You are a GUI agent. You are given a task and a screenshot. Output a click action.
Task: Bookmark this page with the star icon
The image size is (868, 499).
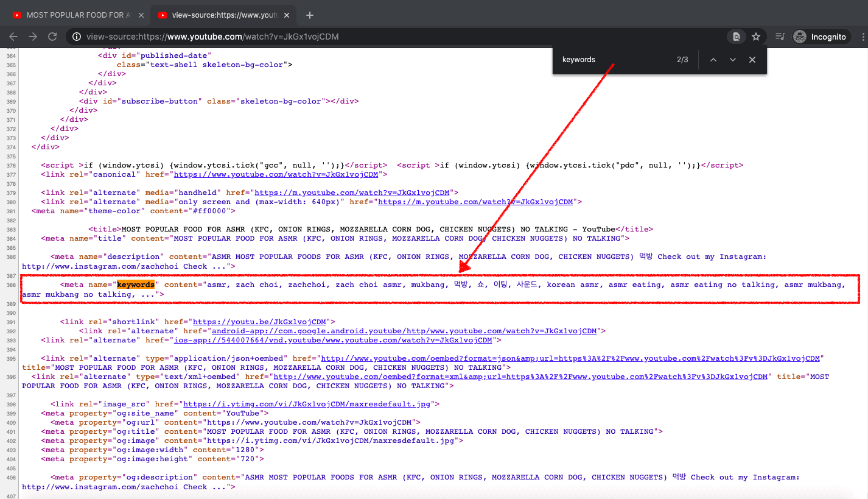[x=756, y=37]
